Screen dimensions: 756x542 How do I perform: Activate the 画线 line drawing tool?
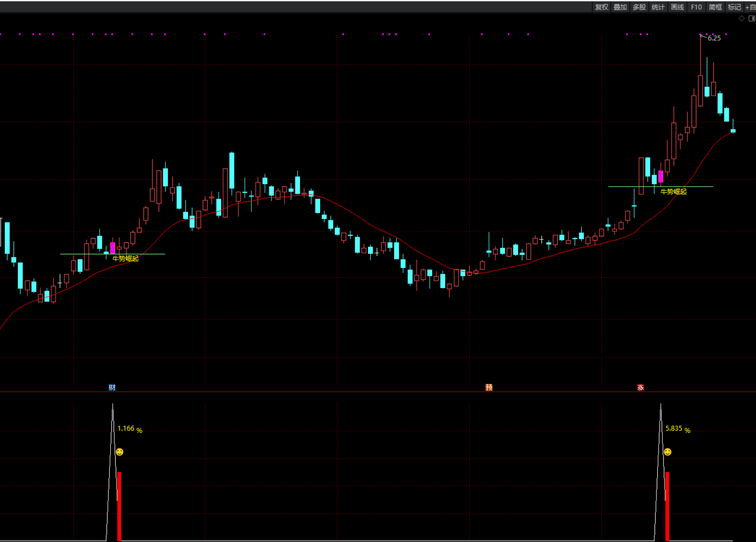[677, 7]
